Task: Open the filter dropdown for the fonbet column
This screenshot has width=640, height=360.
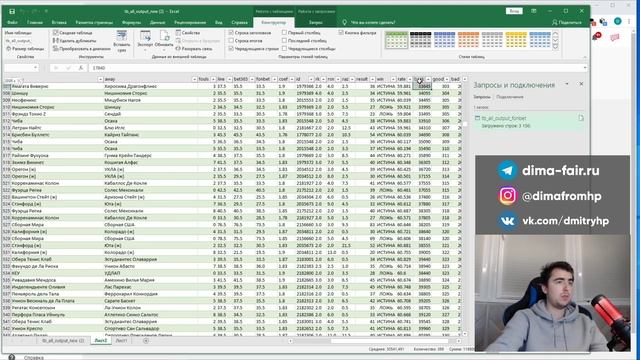Action: 274,79
